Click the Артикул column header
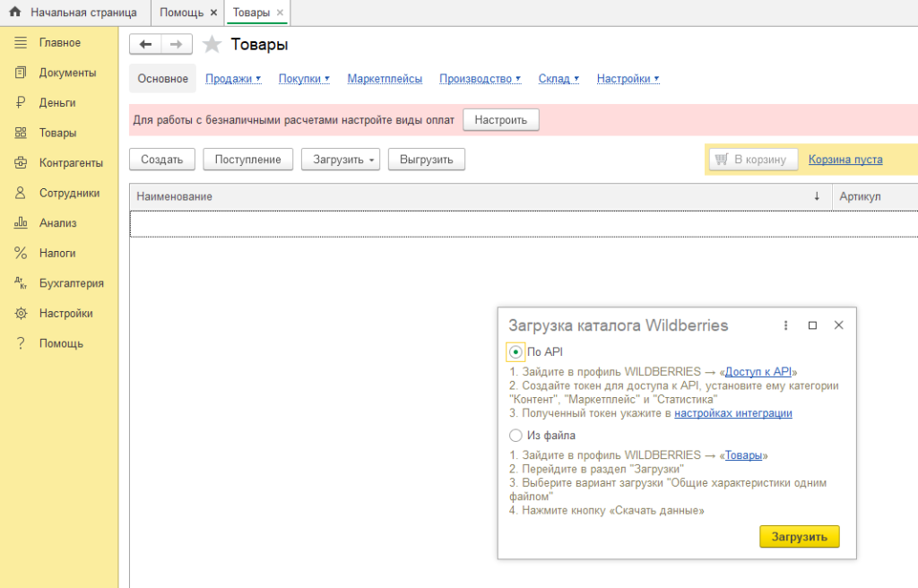 [875, 196]
